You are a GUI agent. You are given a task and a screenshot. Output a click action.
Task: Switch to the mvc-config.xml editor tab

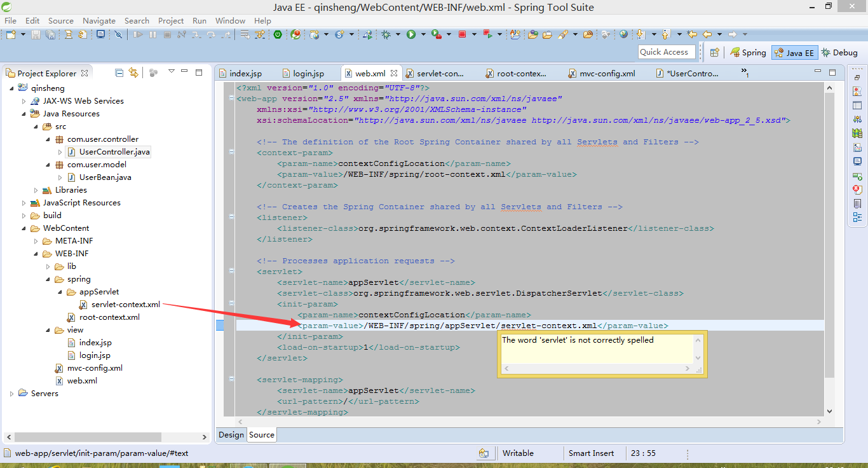point(601,74)
